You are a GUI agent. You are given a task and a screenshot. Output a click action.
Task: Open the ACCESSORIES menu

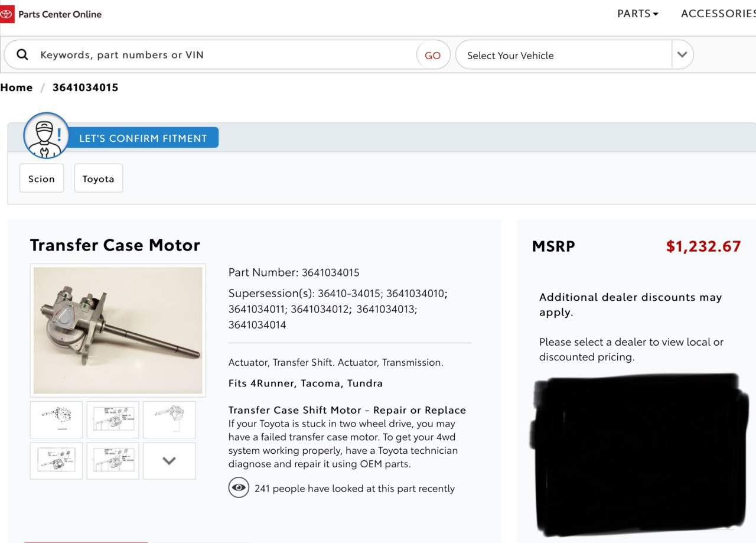pyautogui.click(x=718, y=14)
